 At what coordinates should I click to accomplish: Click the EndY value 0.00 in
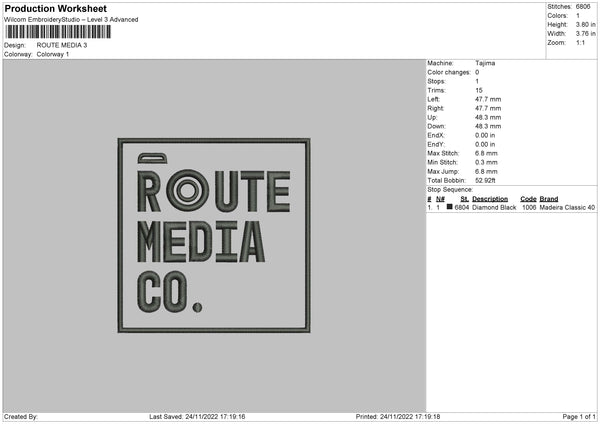point(485,144)
